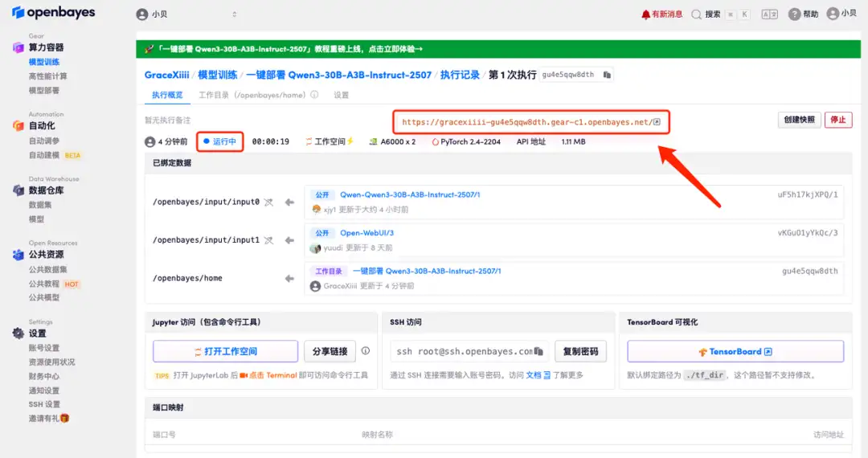
Task: Open the Qwen-Qwen3-30B-A3B-Instruct-2507/1 dataset link
Action: click(410, 194)
